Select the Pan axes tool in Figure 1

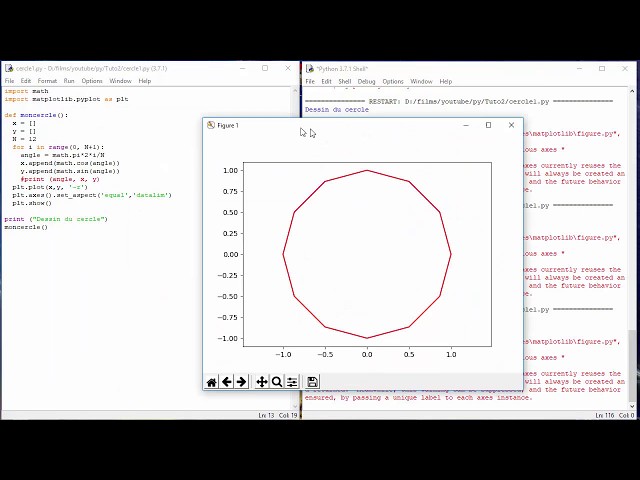(262, 382)
